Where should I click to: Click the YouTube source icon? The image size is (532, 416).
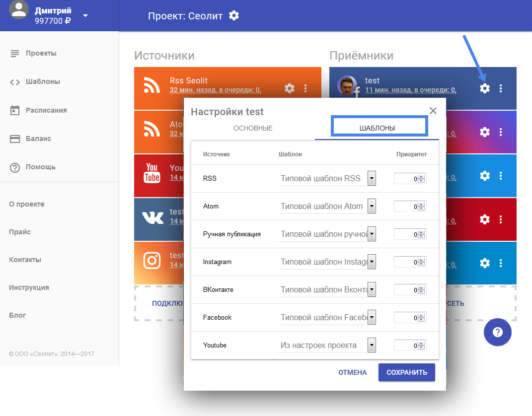coord(152,173)
